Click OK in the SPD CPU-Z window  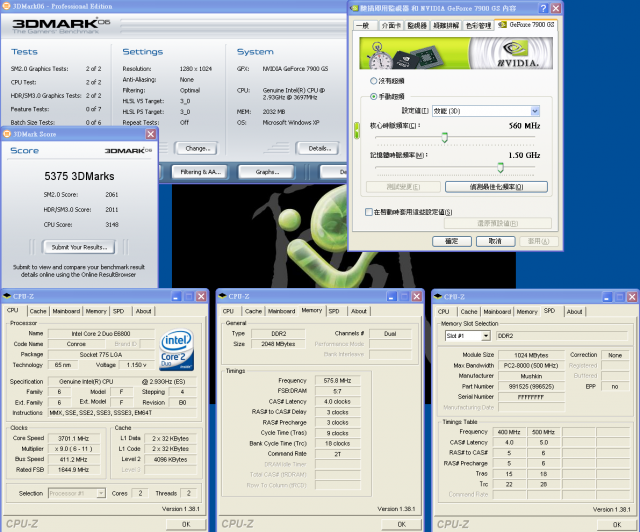[x=617, y=525]
